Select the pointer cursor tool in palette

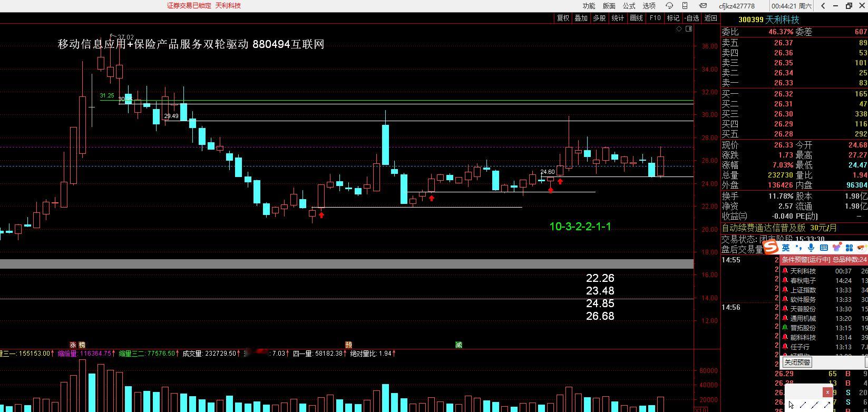[792, 405]
